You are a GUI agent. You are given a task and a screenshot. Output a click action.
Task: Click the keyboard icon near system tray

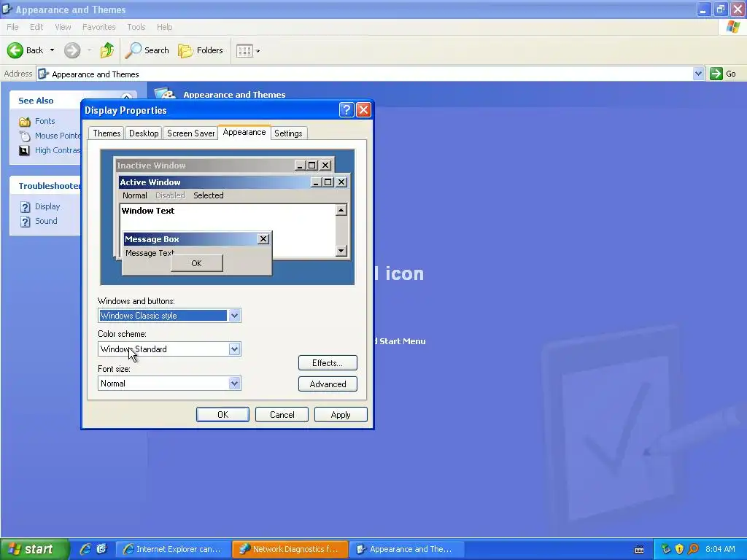tap(639, 550)
